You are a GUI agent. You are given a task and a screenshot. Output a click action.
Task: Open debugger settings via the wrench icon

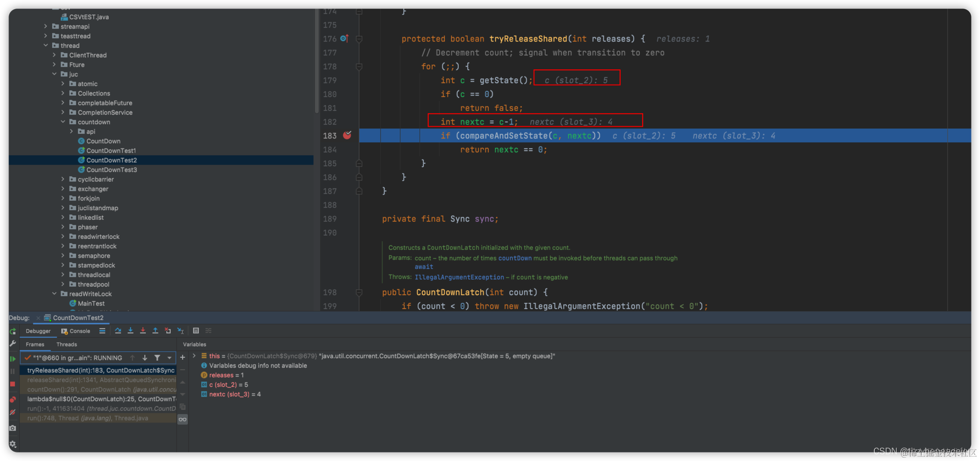13,343
